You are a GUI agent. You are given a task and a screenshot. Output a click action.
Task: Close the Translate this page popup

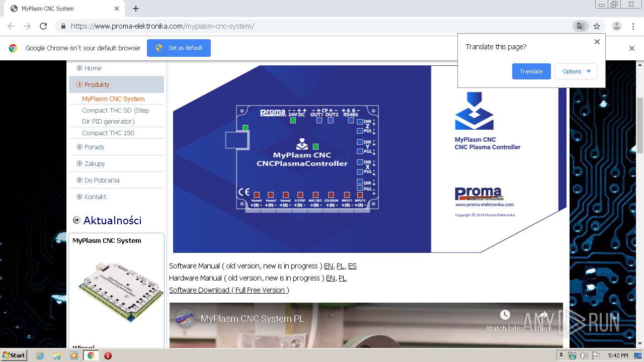(597, 42)
